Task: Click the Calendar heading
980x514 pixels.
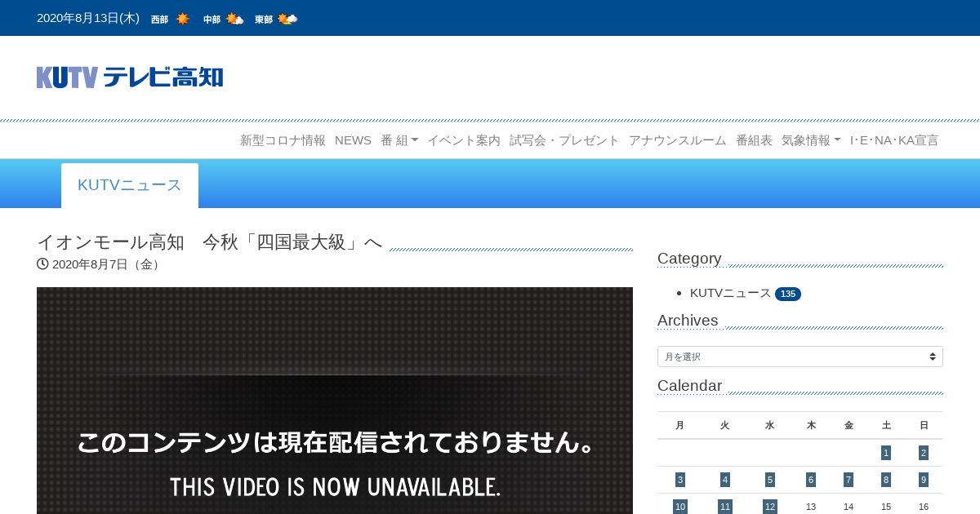Action: point(689,386)
